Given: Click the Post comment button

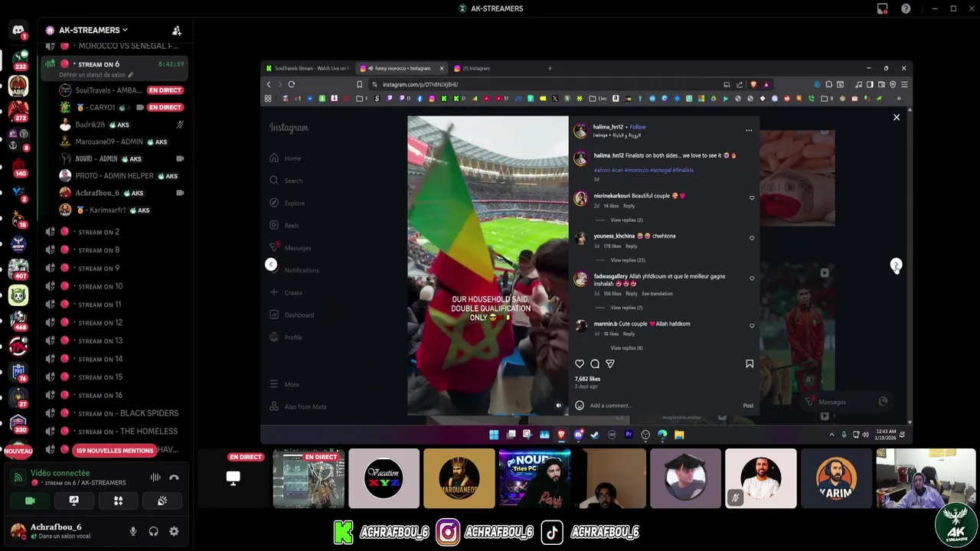Looking at the screenshot, I should 748,406.
